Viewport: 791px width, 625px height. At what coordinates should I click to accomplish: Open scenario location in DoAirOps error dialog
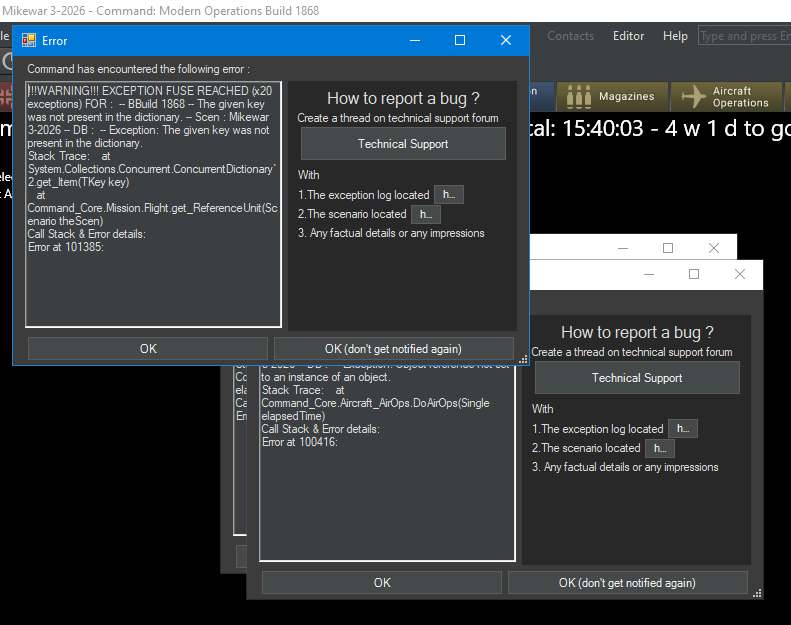(660, 448)
